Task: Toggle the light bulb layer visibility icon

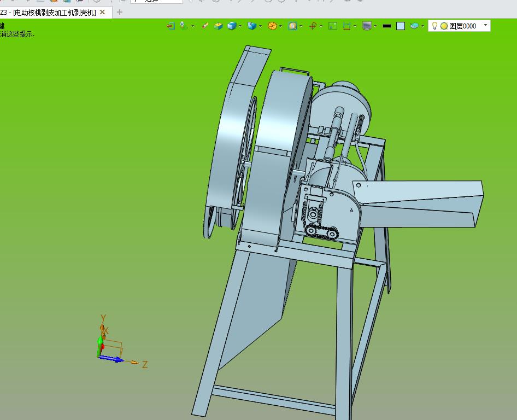Action: 434,26
